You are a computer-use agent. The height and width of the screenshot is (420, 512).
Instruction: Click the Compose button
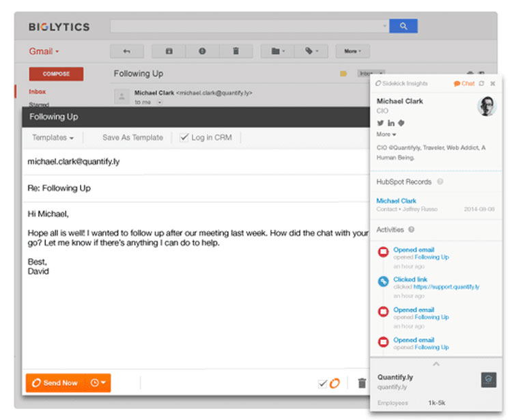pyautogui.click(x=56, y=74)
